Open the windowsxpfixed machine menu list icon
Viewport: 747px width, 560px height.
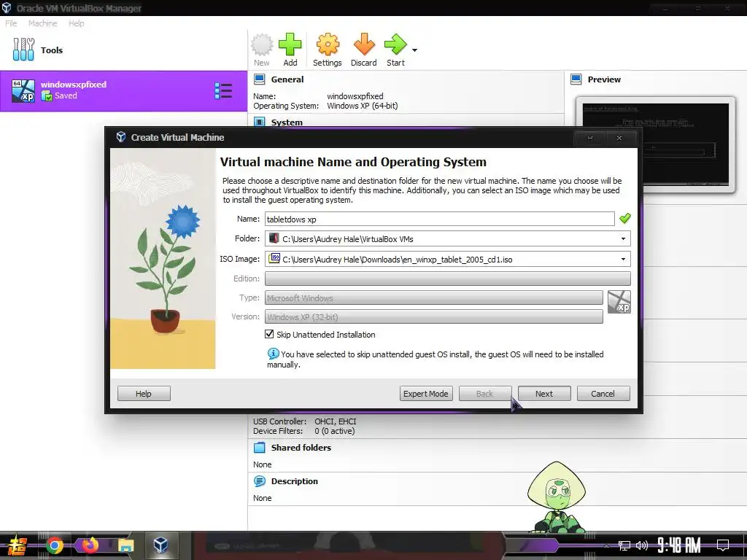point(223,90)
